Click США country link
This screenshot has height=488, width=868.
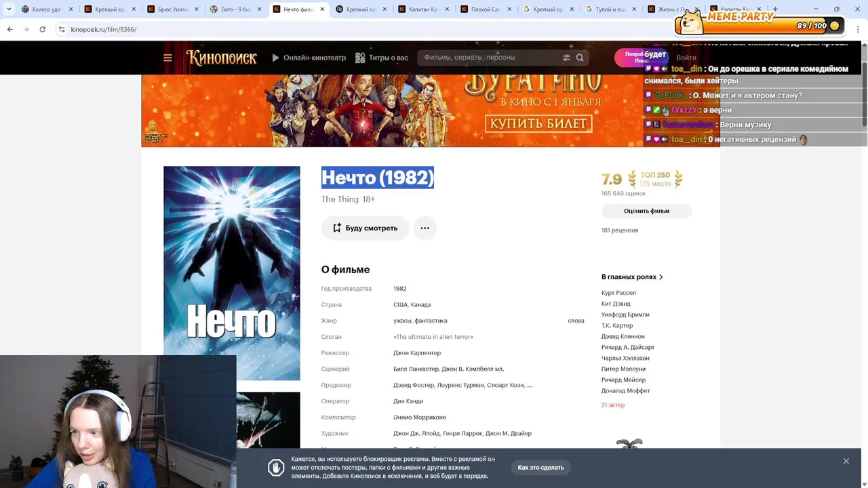tap(400, 305)
